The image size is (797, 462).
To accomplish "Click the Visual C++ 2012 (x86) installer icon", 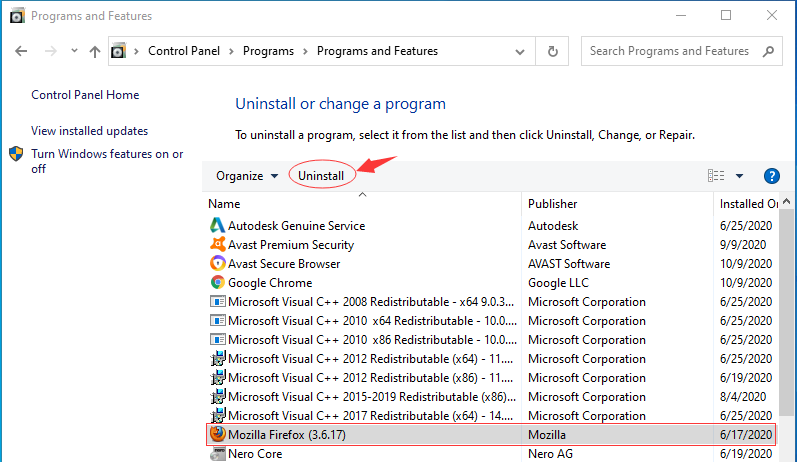I will pyautogui.click(x=218, y=378).
